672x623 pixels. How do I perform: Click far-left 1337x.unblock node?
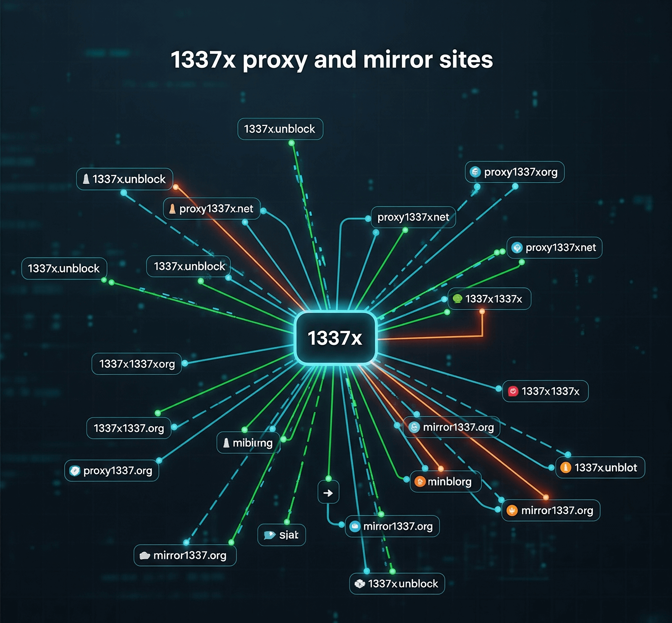64,268
